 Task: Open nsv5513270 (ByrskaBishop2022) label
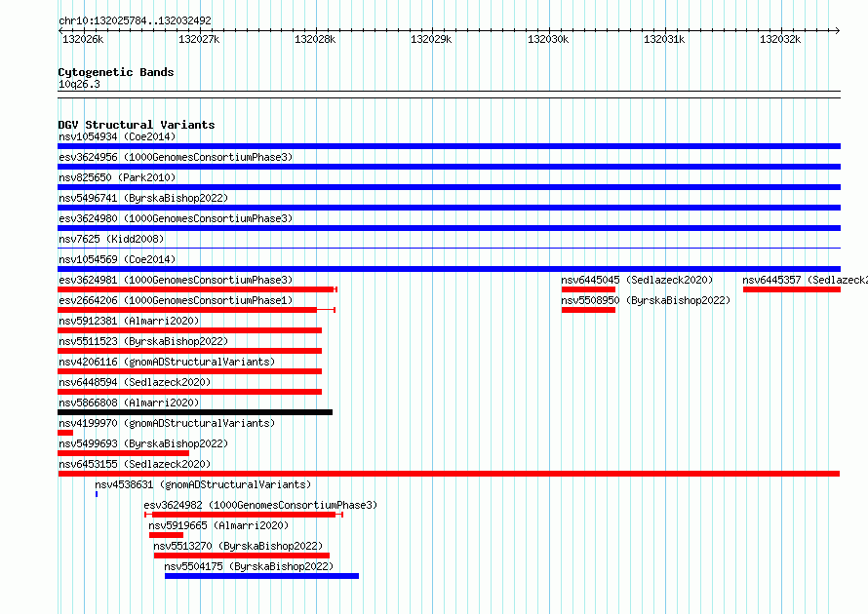pos(238,546)
